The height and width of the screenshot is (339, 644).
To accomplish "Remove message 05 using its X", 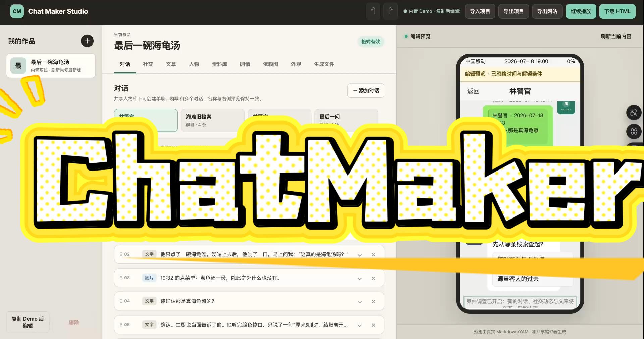I will tap(373, 325).
